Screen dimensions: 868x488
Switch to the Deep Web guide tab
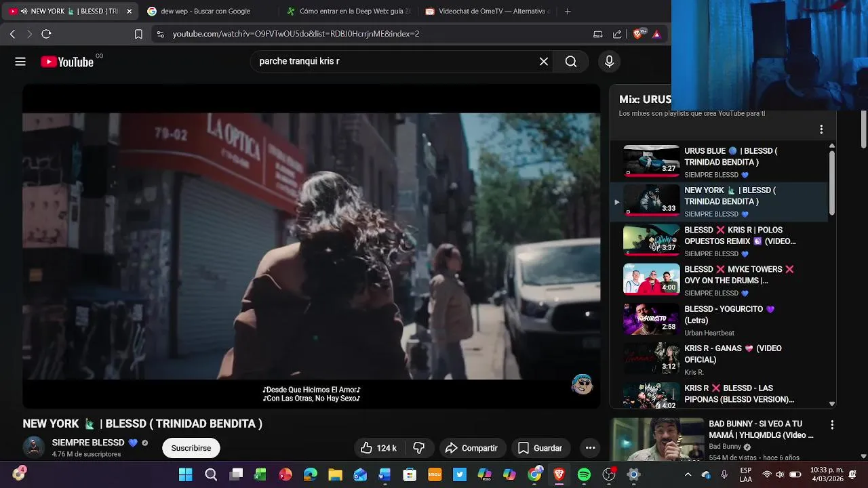point(348,11)
